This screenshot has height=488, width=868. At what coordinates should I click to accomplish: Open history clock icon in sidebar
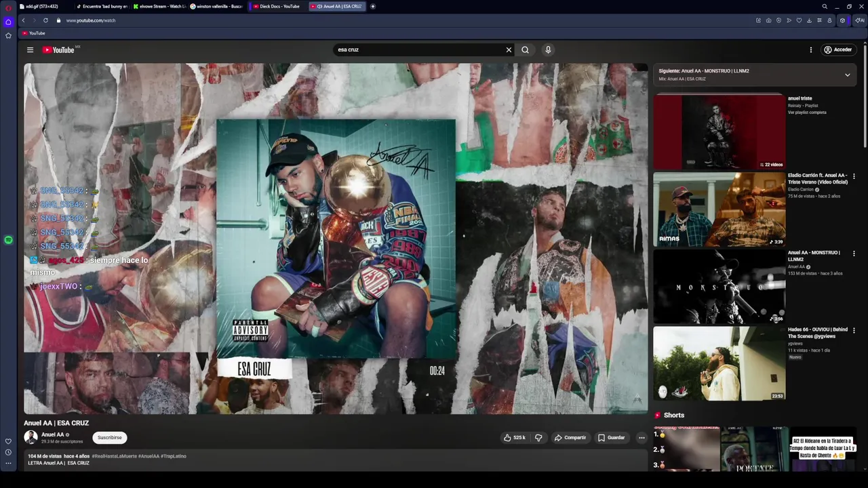pyautogui.click(x=8, y=452)
